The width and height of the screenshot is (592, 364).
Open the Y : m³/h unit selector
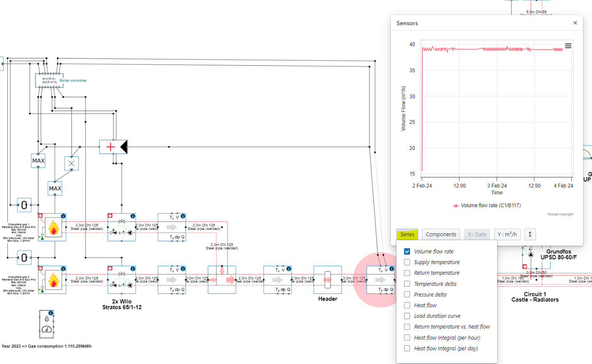pos(507,234)
